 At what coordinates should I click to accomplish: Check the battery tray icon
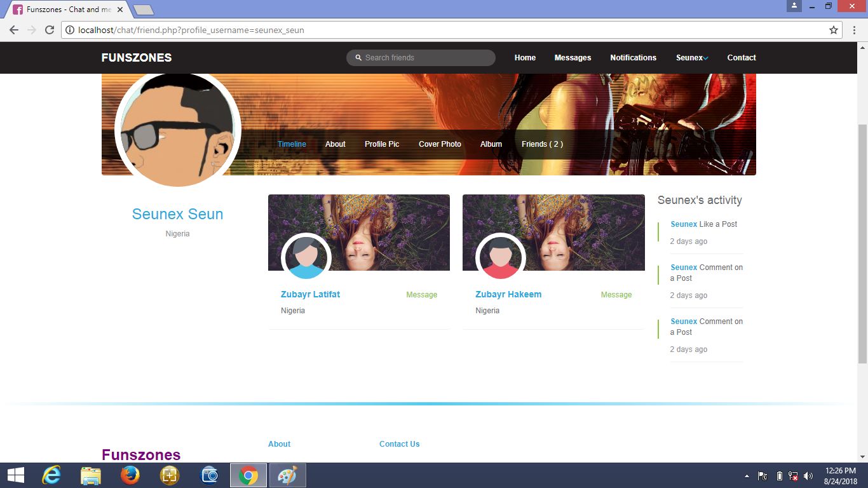pyautogui.click(x=779, y=476)
